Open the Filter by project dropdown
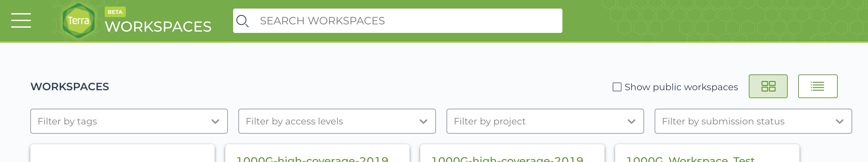 (x=545, y=121)
